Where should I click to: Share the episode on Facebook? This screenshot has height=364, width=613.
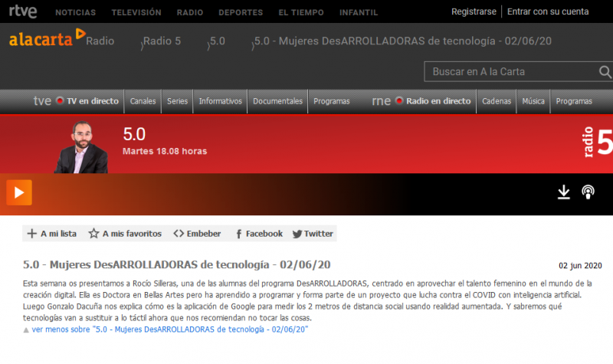259,234
